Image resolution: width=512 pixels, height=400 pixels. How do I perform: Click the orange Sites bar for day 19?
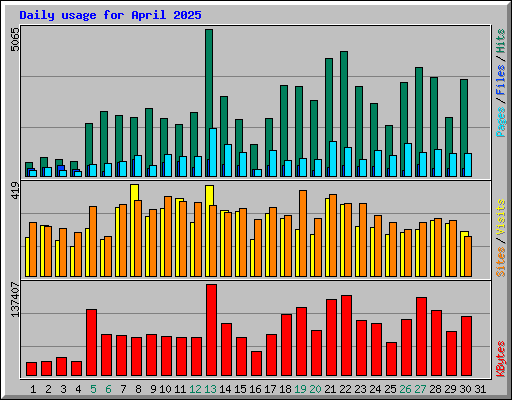click(303, 233)
